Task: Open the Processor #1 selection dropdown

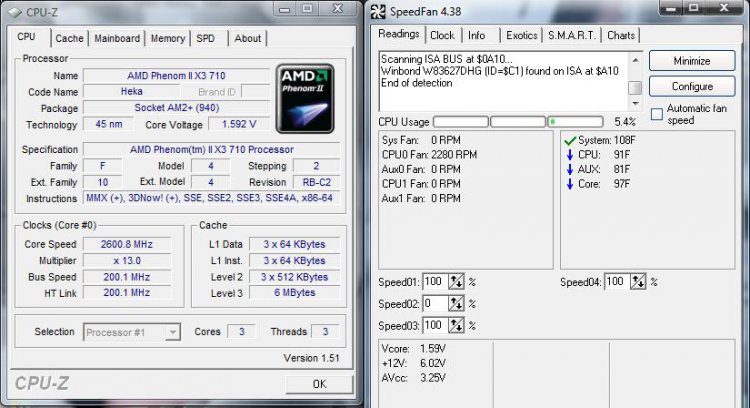Action: click(132, 332)
